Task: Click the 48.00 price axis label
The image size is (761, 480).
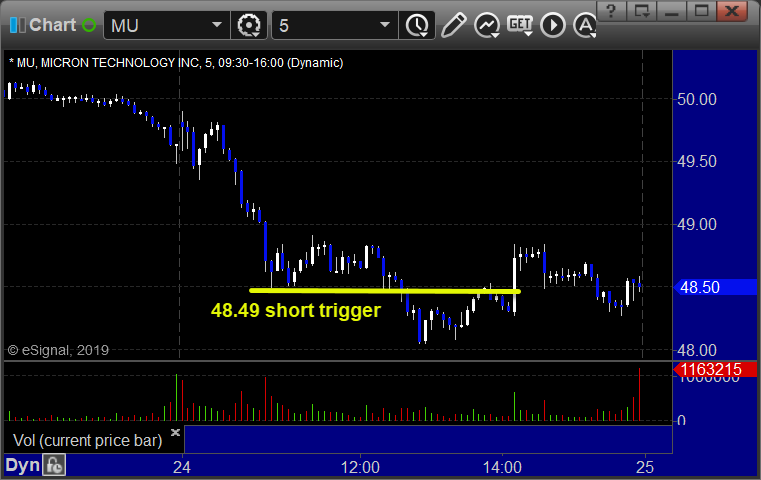Action: (x=697, y=350)
